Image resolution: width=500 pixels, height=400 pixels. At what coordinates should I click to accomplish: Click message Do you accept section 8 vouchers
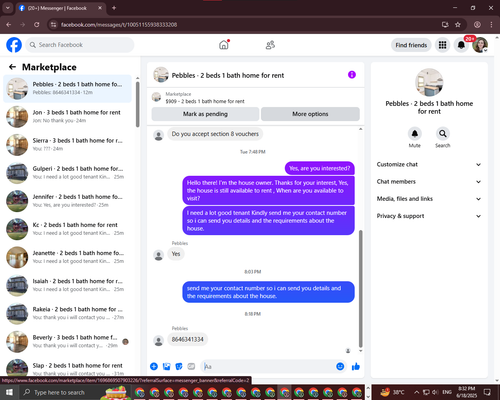215,134
